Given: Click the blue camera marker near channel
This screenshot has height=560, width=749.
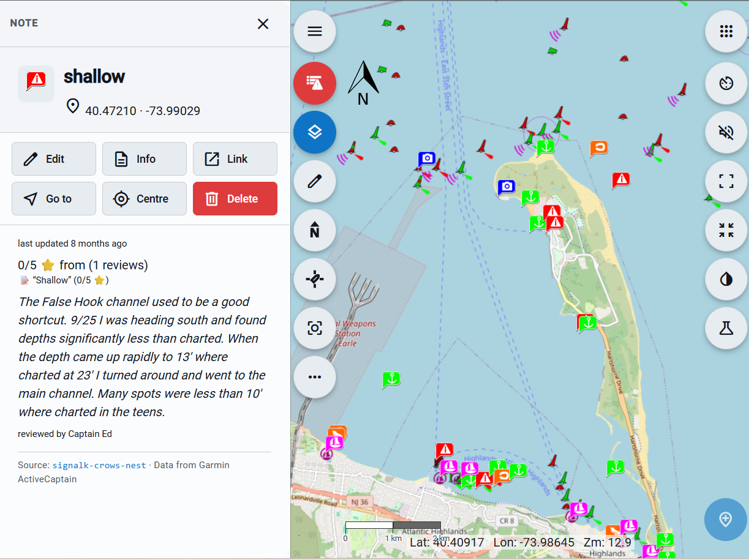Looking at the screenshot, I should click(x=427, y=159).
